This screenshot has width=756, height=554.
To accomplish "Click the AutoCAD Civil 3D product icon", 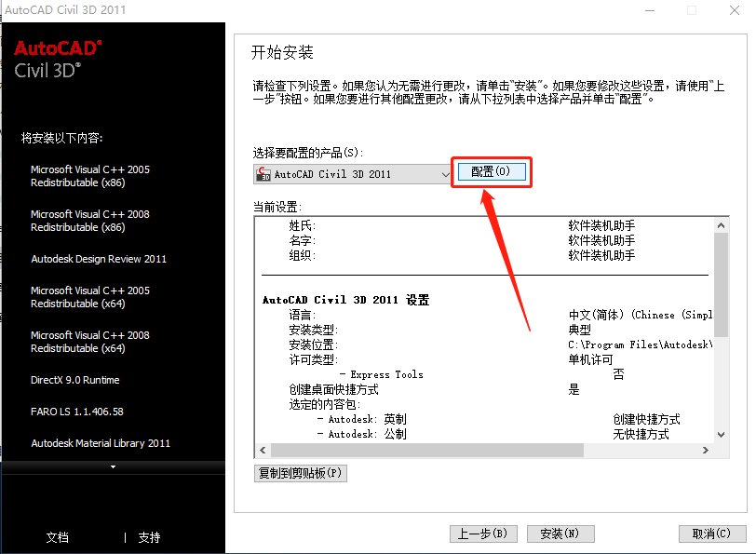I will tap(263, 174).
